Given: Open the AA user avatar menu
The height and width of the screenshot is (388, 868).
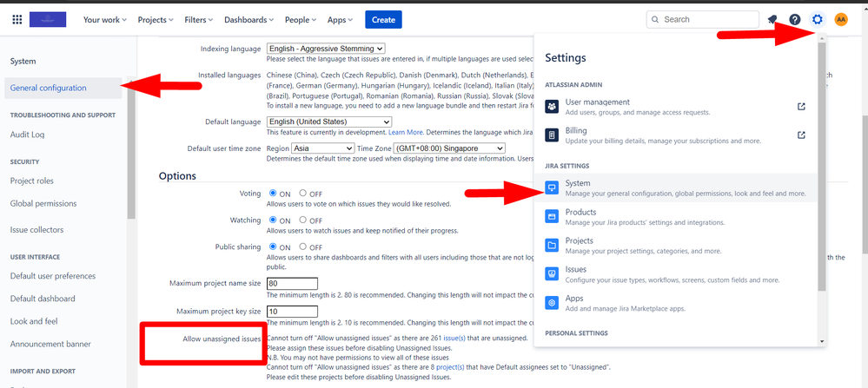Looking at the screenshot, I should [x=841, y=19].
